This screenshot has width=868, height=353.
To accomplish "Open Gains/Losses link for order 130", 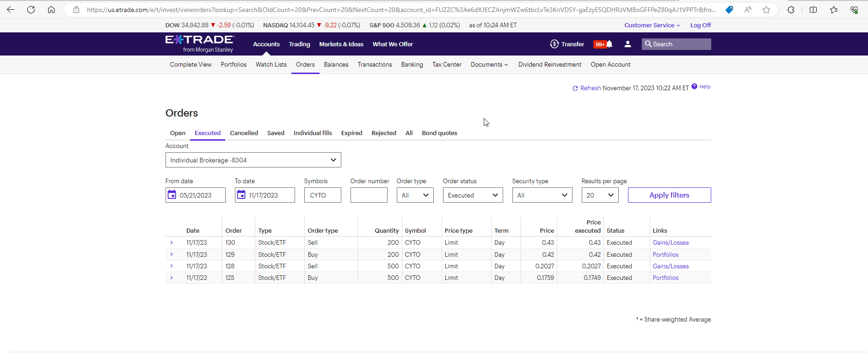I will coord(671,242).
